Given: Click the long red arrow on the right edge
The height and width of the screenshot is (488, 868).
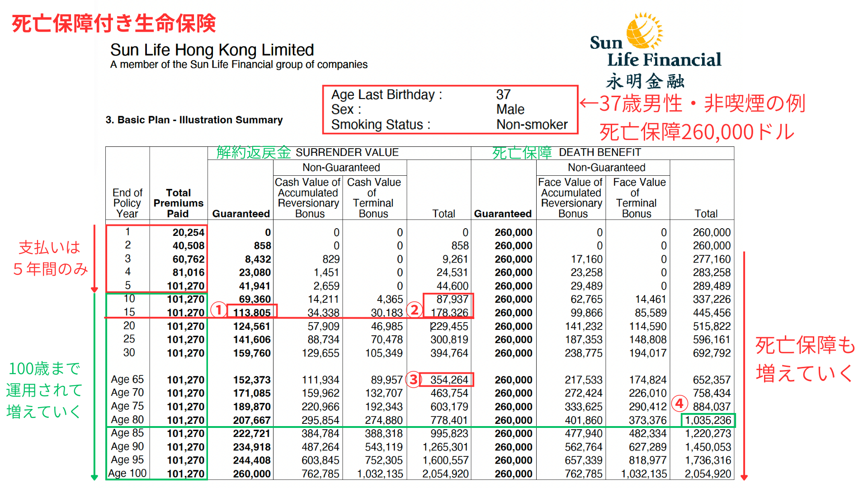Looking at the screenshot, I should 744,366.
